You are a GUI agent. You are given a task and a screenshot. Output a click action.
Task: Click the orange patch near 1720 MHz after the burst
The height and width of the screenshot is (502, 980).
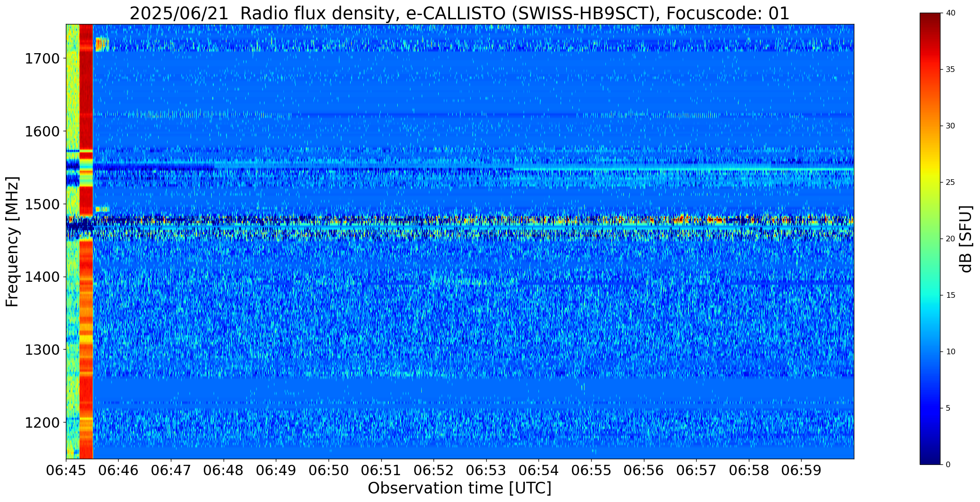[101, 44]
